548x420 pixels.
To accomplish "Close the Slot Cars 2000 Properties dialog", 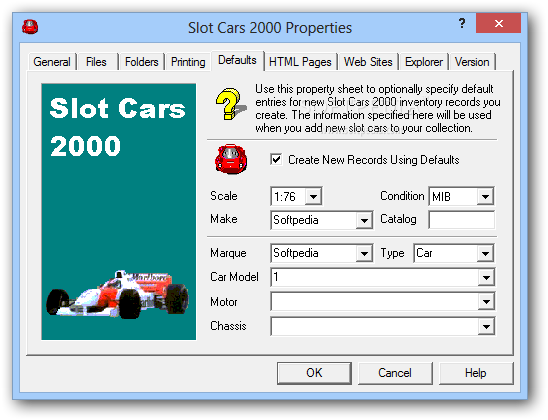I will tap(499, 23).
